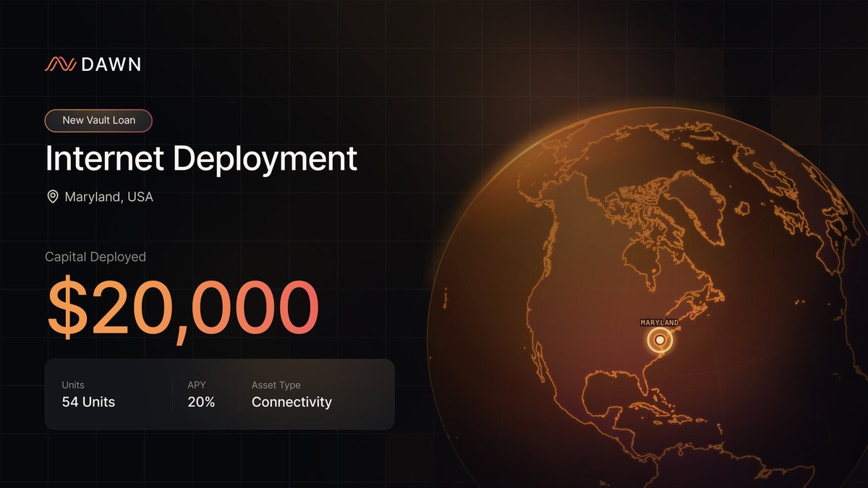Screen dimensions: 868x488
Task: Click the Asset Type label
Action: pyautogui.click(x=276, y=385)
